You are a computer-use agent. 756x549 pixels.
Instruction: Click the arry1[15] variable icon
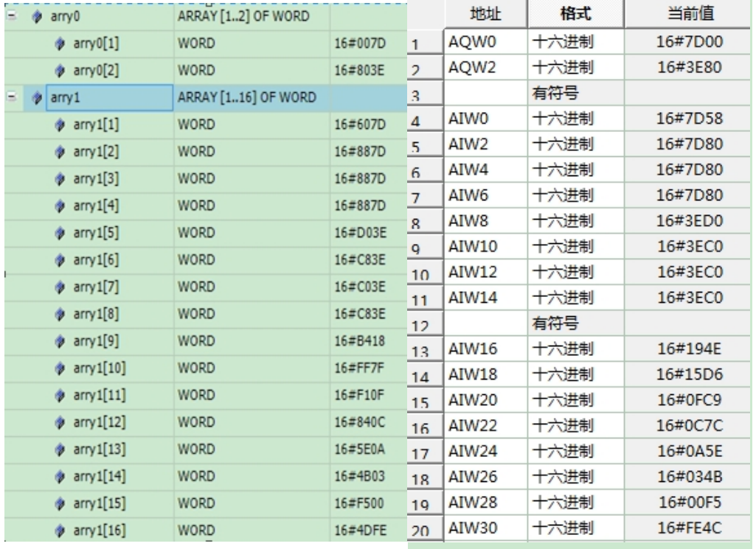click(60, 504)
